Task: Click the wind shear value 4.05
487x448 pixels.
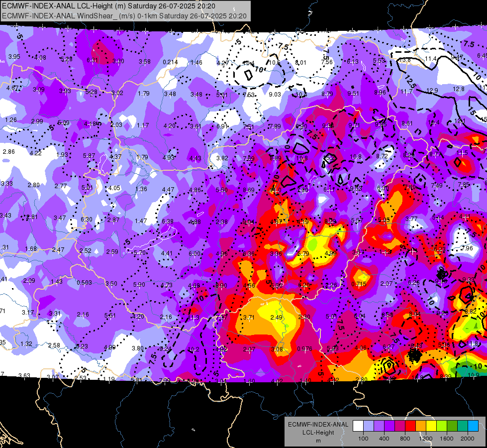Action: click(x=114, y=188)
